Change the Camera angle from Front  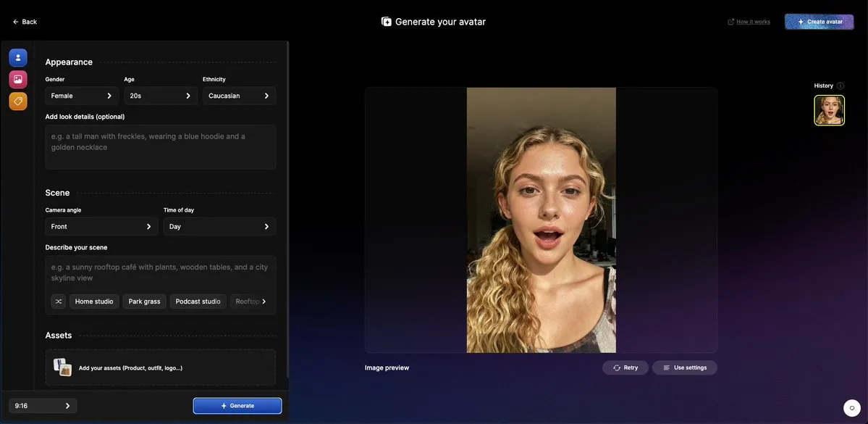pos(101,227)
